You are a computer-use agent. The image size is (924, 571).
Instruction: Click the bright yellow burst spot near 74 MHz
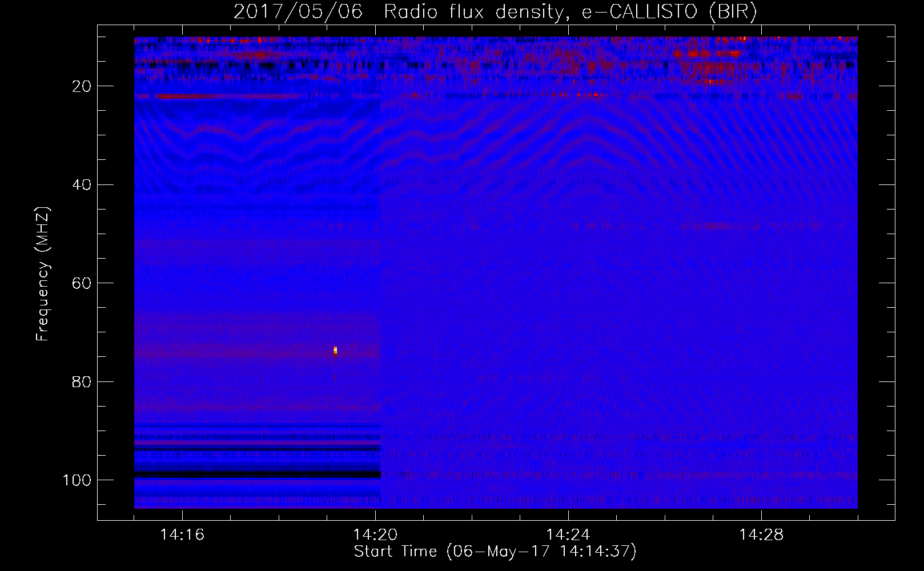pos(335,350)
